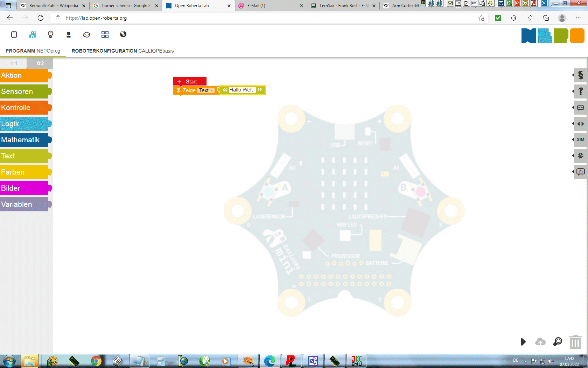Open the paragraph sign legal info panel
This screenshot has width=588, height=368.
click(x=580, y=75)
